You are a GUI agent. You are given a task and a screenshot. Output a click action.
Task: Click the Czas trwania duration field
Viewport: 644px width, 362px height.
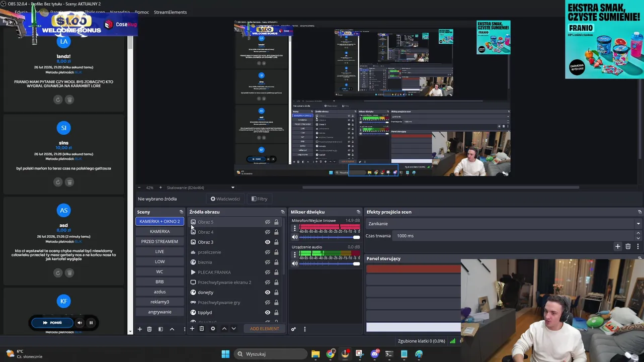(x=514, y=236)
